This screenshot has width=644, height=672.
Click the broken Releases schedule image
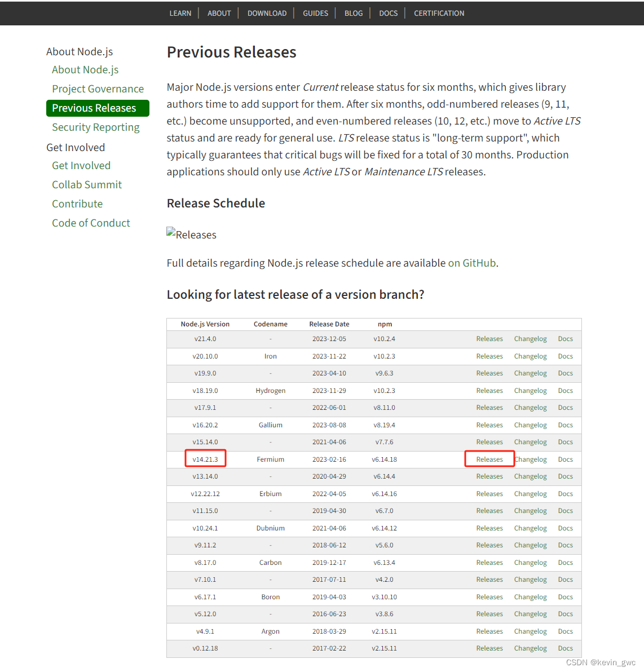[x=191, y=234]
